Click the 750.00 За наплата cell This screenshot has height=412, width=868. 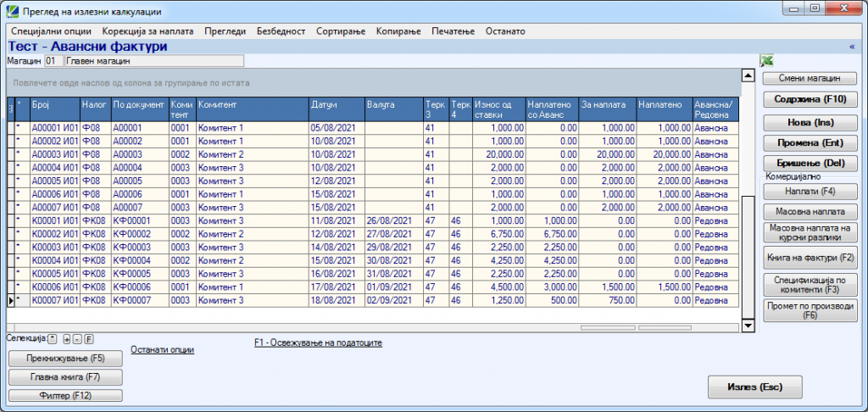click(607, 301)
